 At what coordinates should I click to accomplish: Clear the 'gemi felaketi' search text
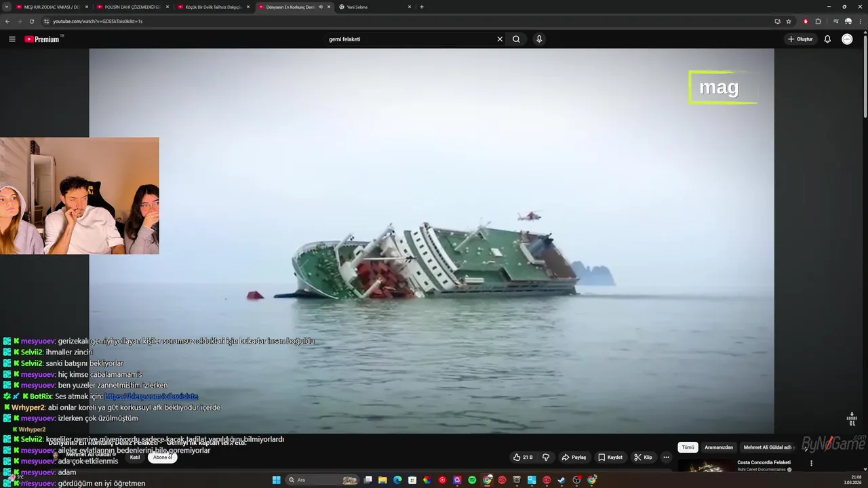coord(500,39)
